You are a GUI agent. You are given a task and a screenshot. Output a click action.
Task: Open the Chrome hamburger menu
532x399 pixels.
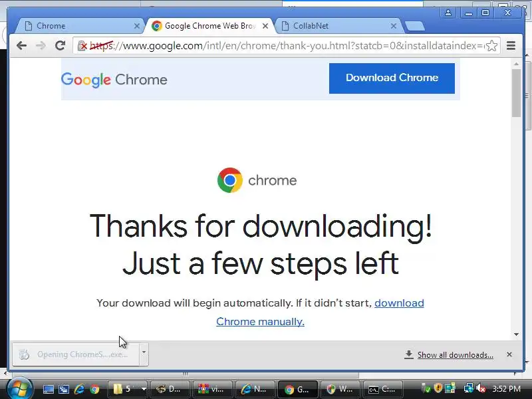click(x=511, y=45)
